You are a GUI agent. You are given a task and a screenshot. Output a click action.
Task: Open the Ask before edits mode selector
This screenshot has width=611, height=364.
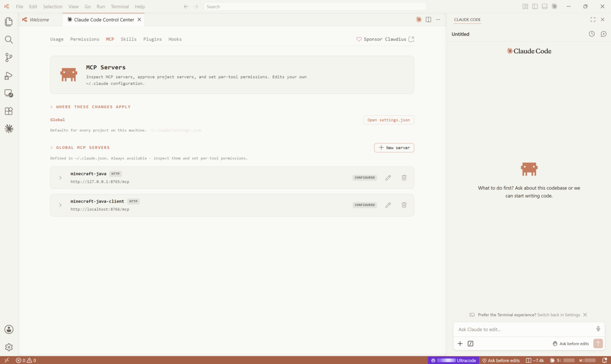570,343
